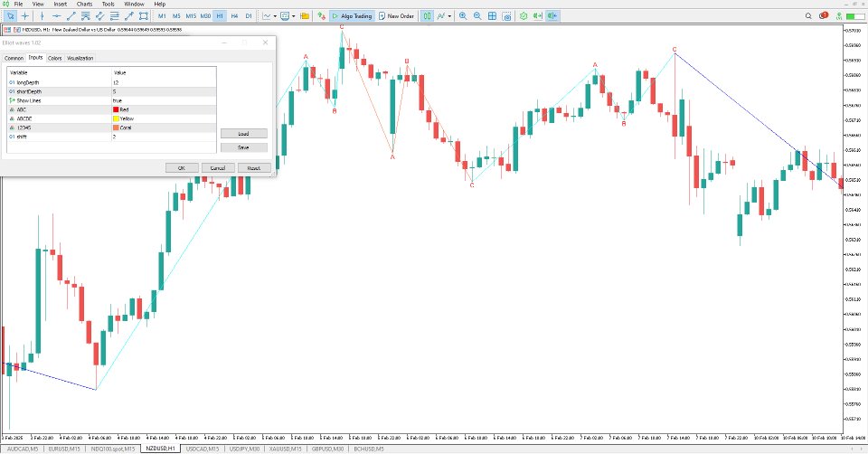
Task: Select the ABCDE Yellow color swatch
Action: coord(117,118)
